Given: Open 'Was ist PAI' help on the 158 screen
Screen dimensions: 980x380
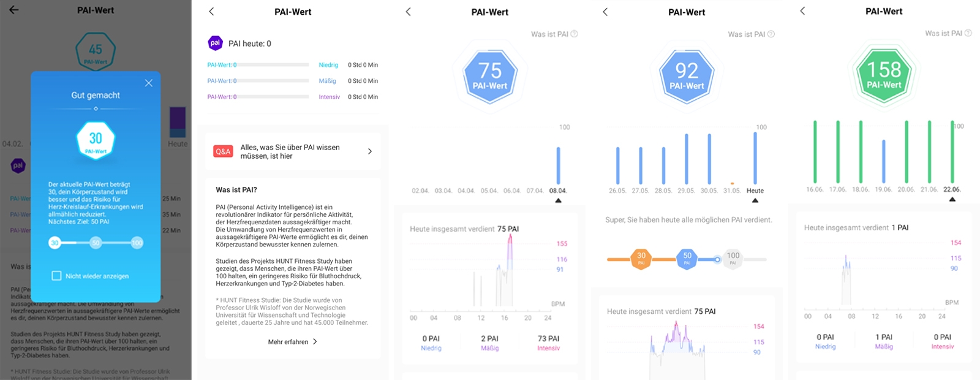Looking at the screenshot, I should pyautogui.click(x=948, y=33).
